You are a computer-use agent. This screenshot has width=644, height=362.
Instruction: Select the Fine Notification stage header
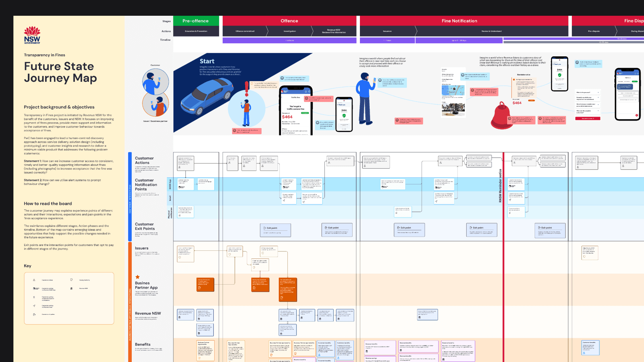tap(459, 21)
